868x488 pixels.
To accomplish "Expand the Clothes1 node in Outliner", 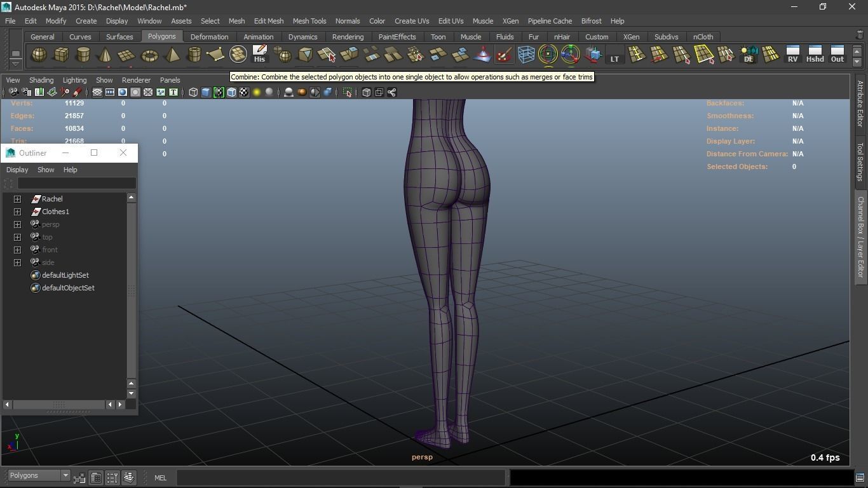I will (x=18, y=212).
